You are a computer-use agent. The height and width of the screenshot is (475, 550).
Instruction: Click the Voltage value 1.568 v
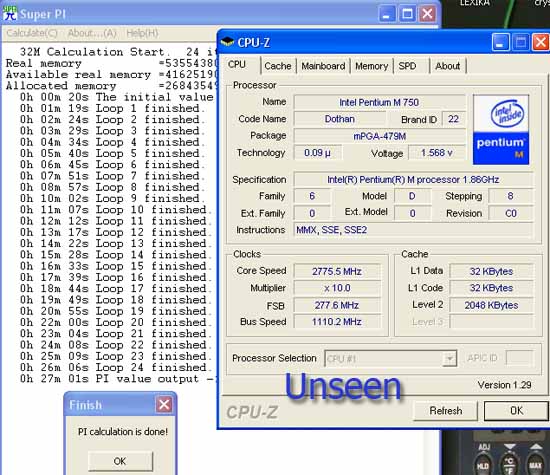click(437, 153)
